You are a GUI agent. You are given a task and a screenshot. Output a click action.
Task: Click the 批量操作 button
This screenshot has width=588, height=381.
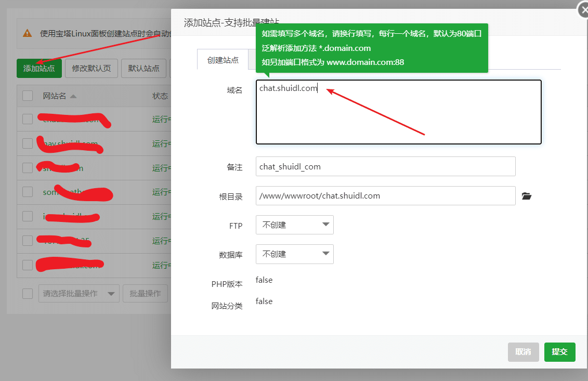(x=145, y=293)
